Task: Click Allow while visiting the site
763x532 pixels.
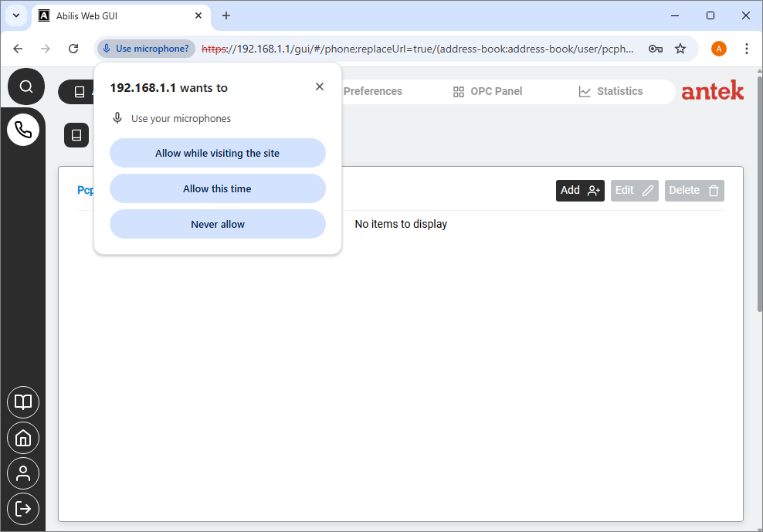Action: [217, 153]
